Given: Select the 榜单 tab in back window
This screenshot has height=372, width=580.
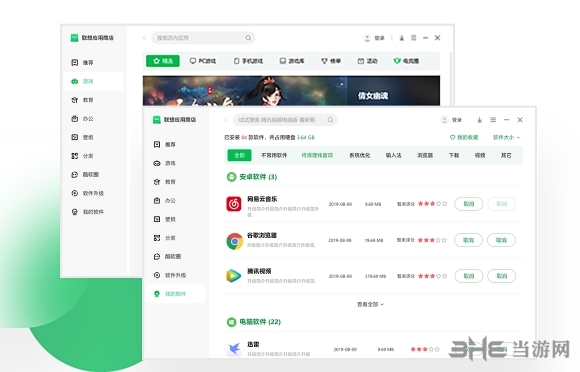Looking at the screenshot, I should [x=331, y=61].
